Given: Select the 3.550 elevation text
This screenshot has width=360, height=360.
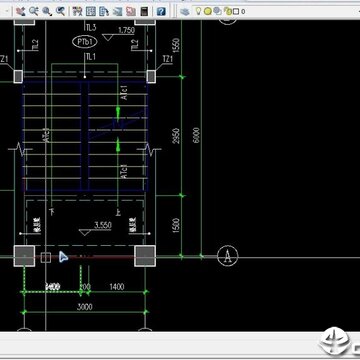Looking at the screenshot, I should tap(103, 225).
